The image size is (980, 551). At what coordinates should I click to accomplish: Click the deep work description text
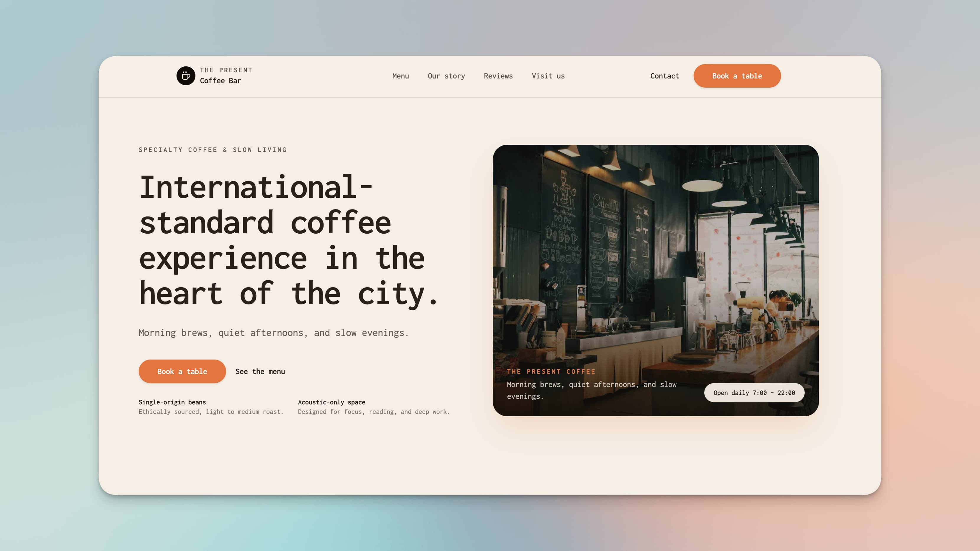point(374,411)
